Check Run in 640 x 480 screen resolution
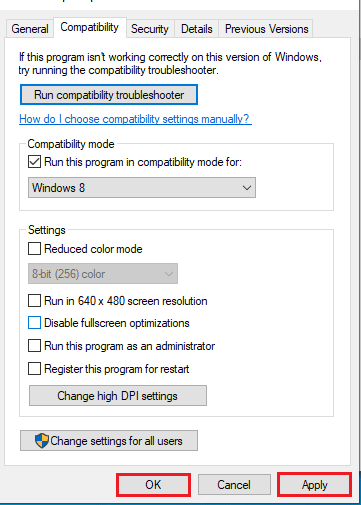This screenshot has width=361, height=505. [34, 301]
